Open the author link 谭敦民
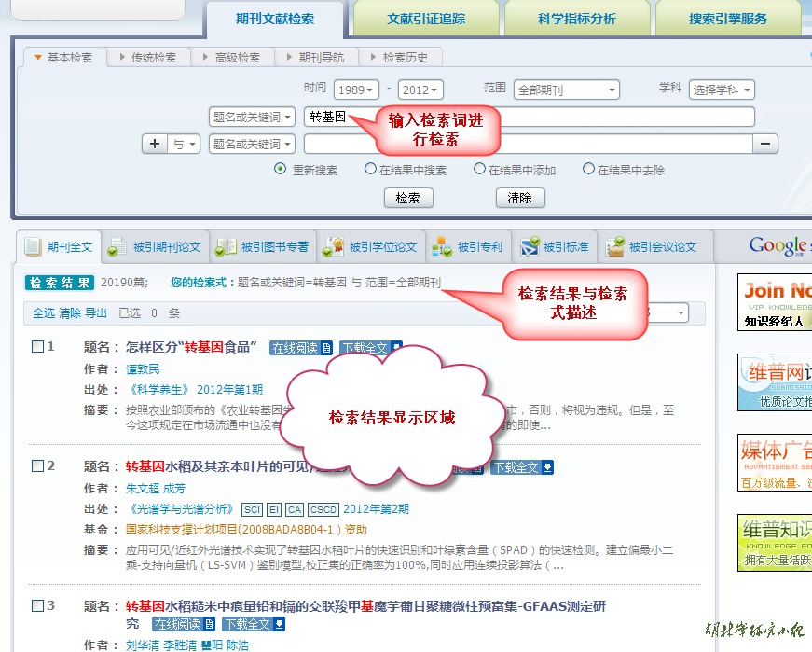812x652 pixels. [143, 369]
